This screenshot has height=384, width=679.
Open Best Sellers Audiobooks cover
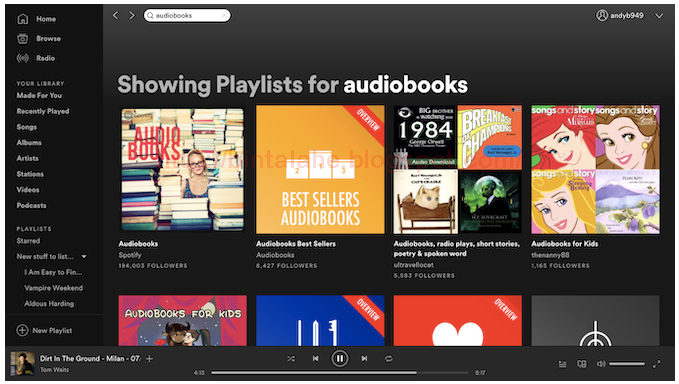[320, 170]
